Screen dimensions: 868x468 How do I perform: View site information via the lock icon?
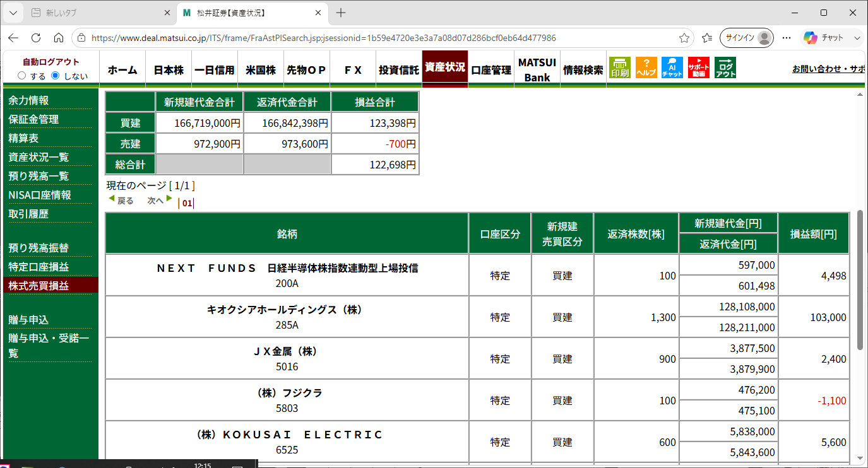[x=81, y=38]
